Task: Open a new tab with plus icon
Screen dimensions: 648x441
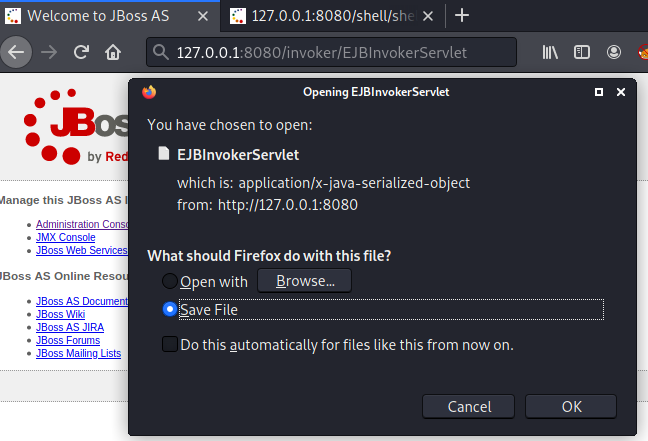Action: point(462,16)
